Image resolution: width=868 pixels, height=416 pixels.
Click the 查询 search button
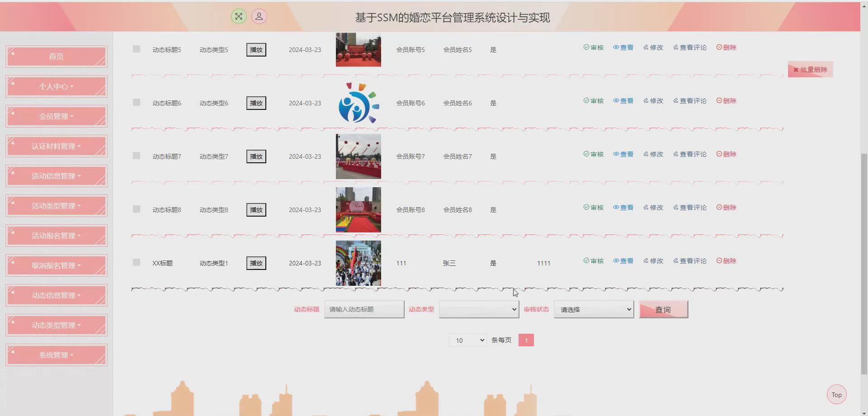pos(663,309)
